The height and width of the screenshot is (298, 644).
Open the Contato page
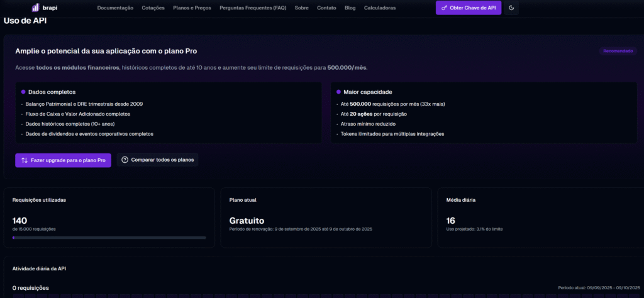326,8
